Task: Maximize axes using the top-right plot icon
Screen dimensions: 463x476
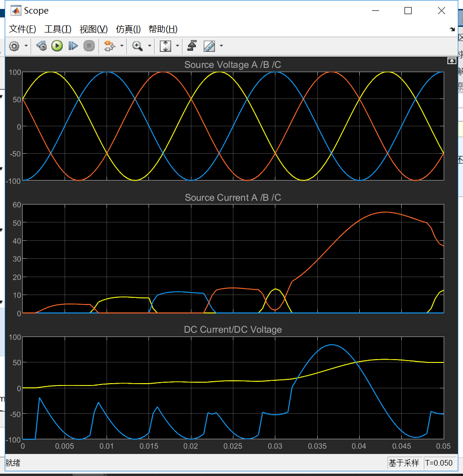Action: (x=452, y=61)
